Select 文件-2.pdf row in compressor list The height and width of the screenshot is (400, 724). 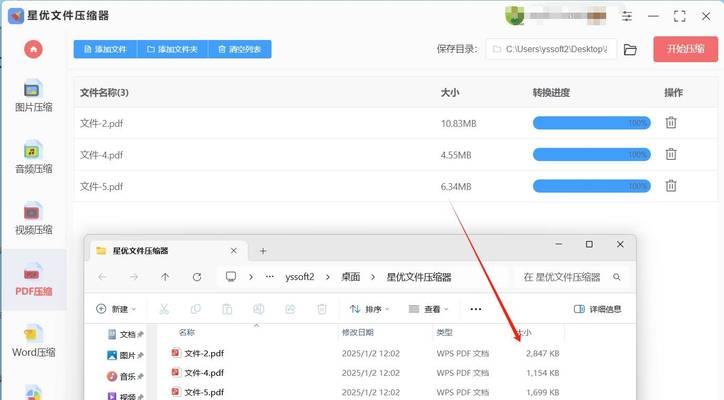click(395, 123)
